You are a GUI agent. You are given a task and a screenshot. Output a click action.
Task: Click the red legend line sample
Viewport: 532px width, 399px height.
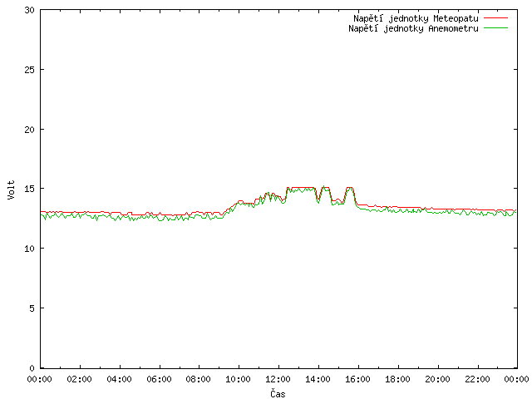(495, 17)
